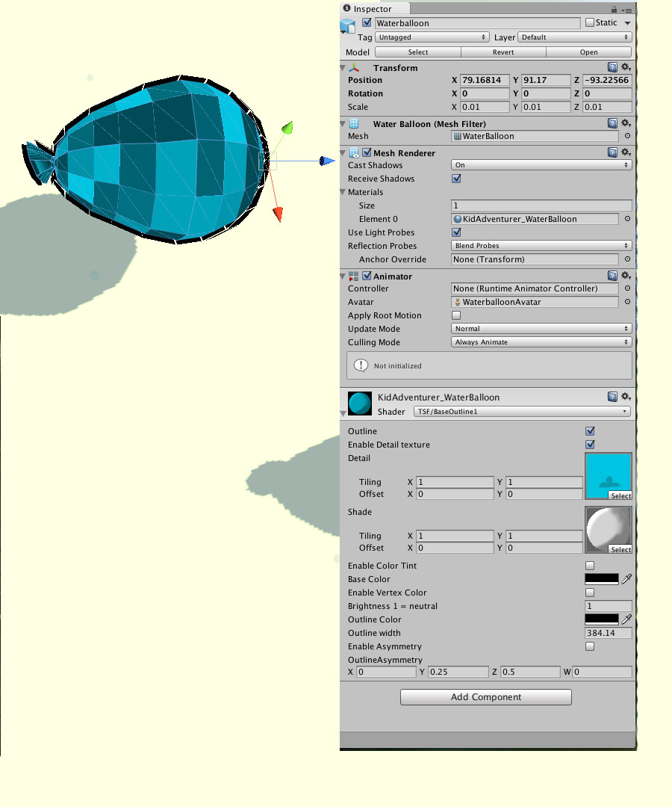Viewport: 672px width, 807px height.
Task: Open the Static options dropdown arrow
Action: (x=627, y=23)
